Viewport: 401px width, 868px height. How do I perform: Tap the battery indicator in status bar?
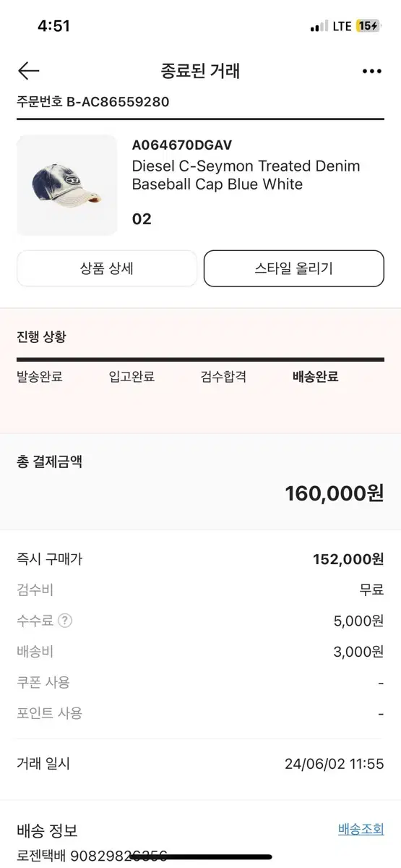point(368,26)
